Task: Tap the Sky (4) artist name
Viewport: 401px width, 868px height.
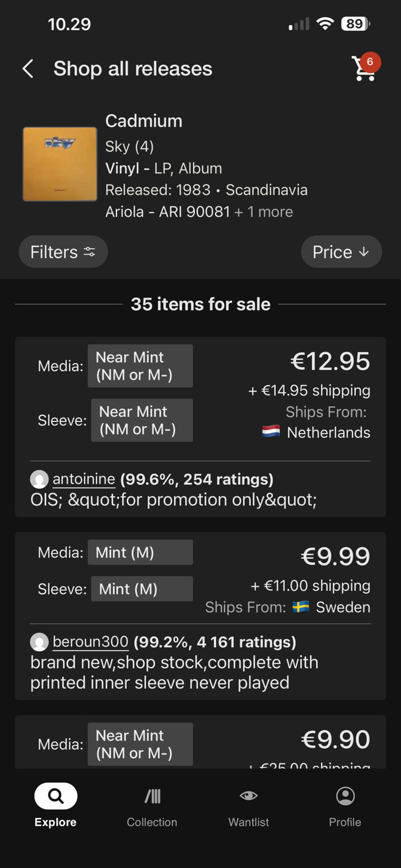Action: pos(129,146)
